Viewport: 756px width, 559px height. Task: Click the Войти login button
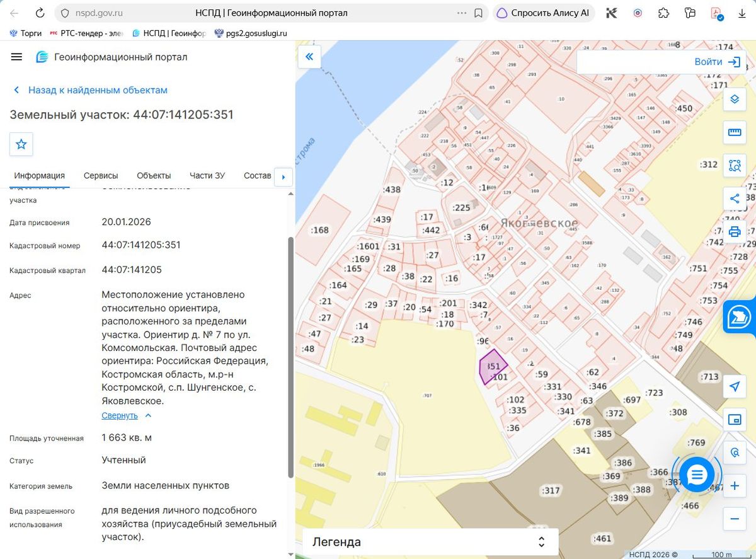tap(717, 62)
